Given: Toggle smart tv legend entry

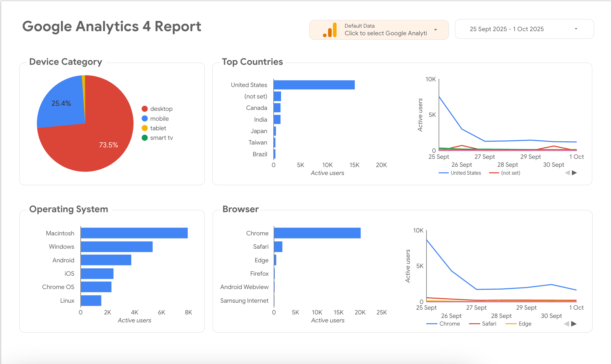Looking at the screenshot, I should coord(161,138).
